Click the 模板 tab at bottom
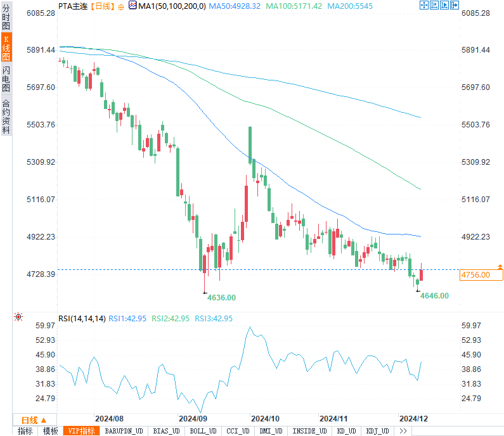This screenshot has width=504, height=436. 51,431
